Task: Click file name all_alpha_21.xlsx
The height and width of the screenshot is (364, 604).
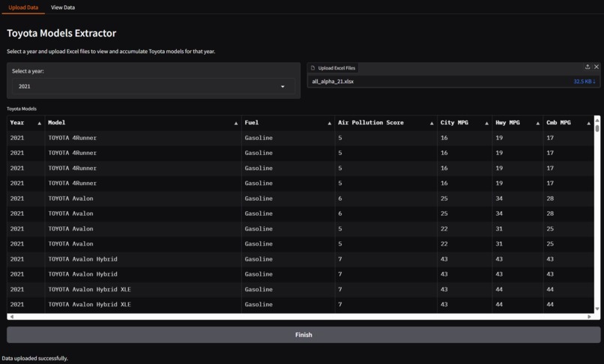Action: click(333, 82)
